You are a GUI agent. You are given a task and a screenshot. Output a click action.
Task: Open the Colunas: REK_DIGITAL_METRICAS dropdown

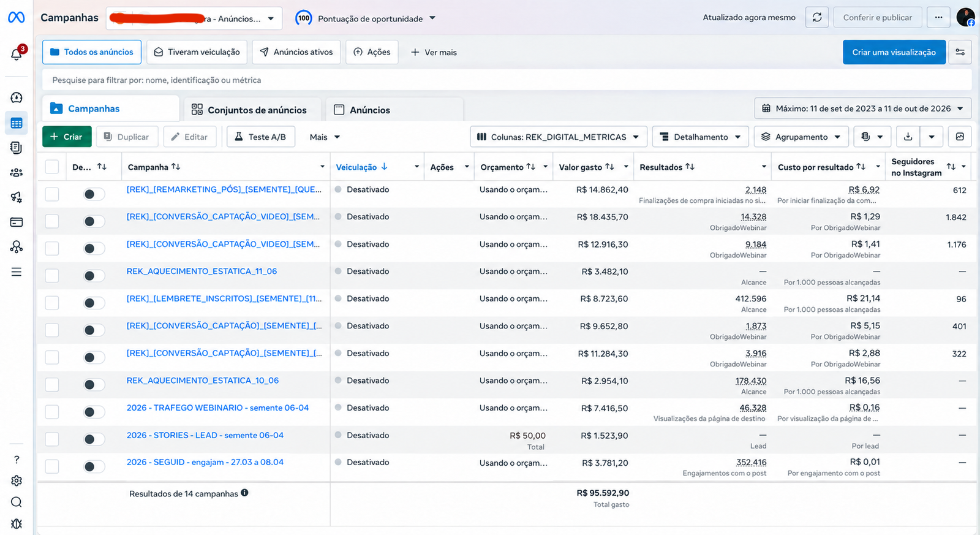coord(558,137)
